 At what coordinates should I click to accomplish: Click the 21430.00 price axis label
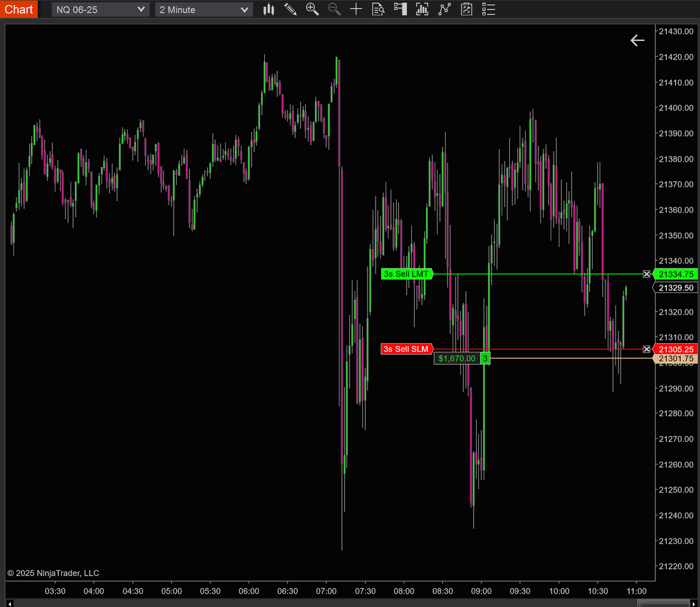tap(676, 32)
